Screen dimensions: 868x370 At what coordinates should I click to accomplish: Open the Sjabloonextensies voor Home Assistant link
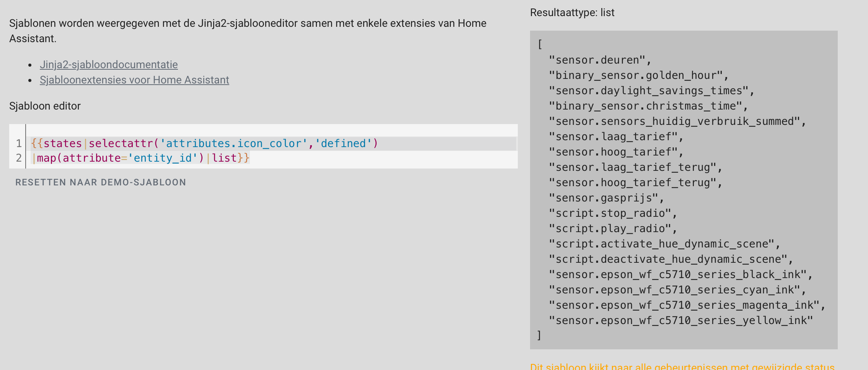[134, 80]
